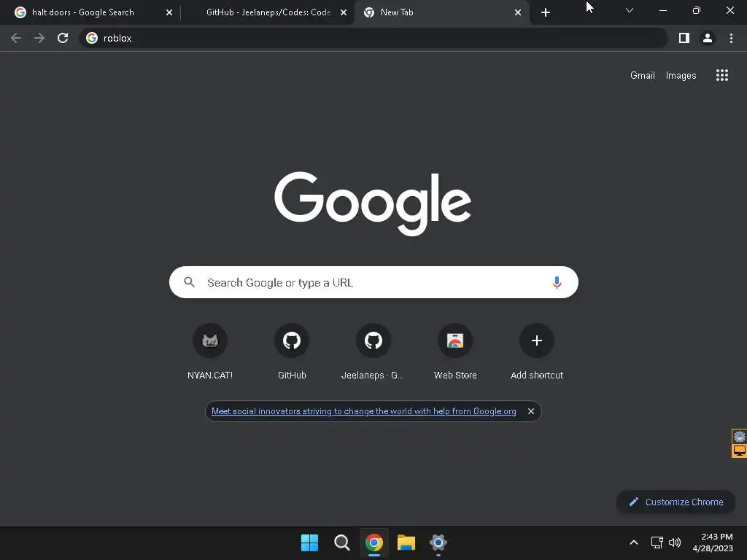Click the Search Google or type URL box

[373, 282]
